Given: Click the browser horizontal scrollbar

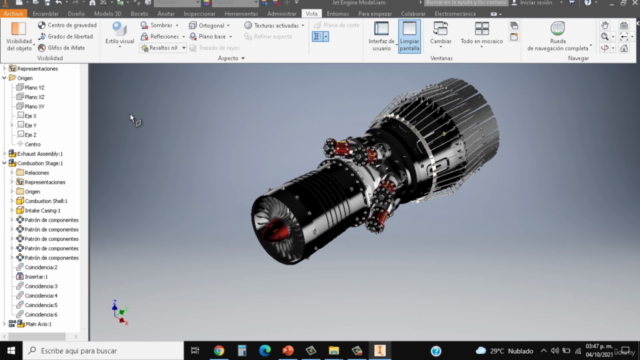Looking at the screenshot, I should click(x=37, y=337).
